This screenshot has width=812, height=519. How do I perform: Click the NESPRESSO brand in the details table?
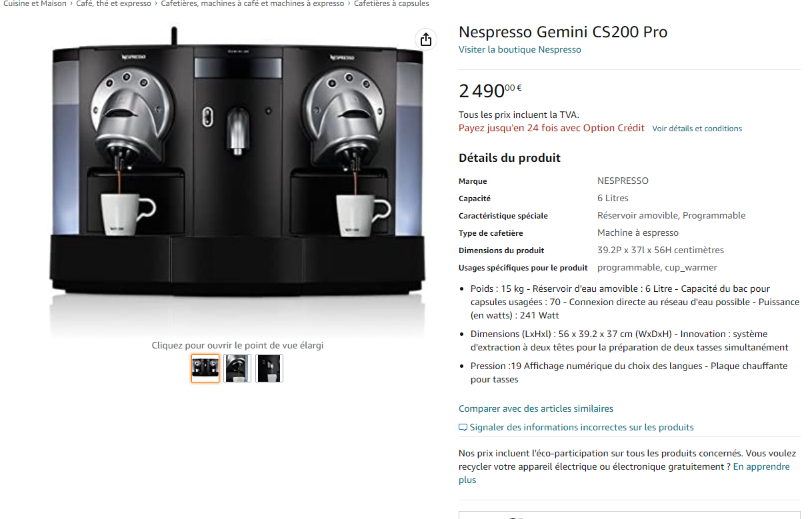point(623,181)
